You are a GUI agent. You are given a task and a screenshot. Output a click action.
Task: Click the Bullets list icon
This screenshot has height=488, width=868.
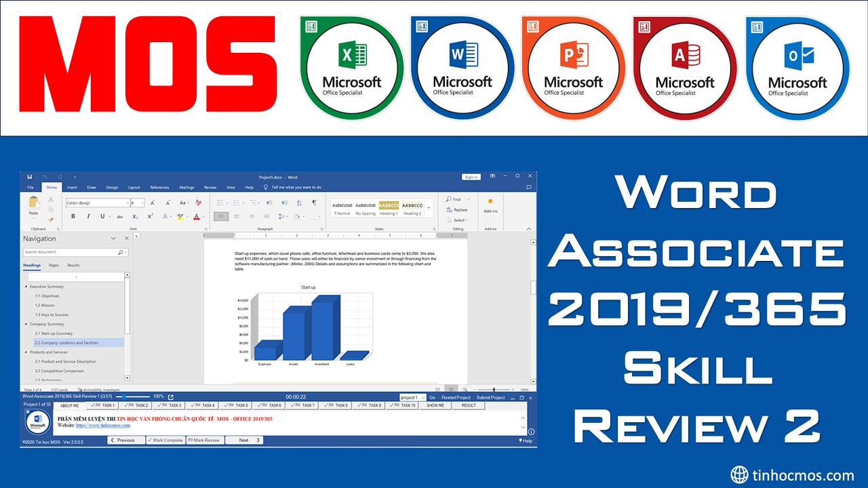(x=220, y=203)
